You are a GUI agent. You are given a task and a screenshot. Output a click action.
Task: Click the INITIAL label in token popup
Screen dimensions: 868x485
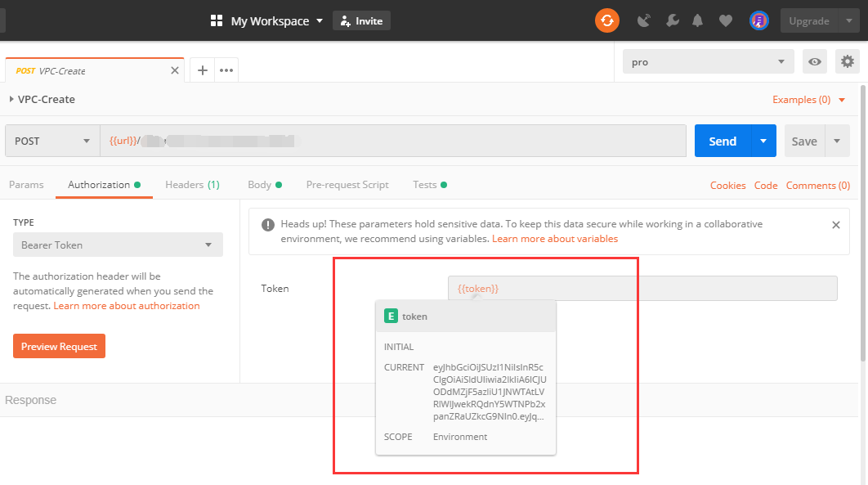click(x=399, y=347)
